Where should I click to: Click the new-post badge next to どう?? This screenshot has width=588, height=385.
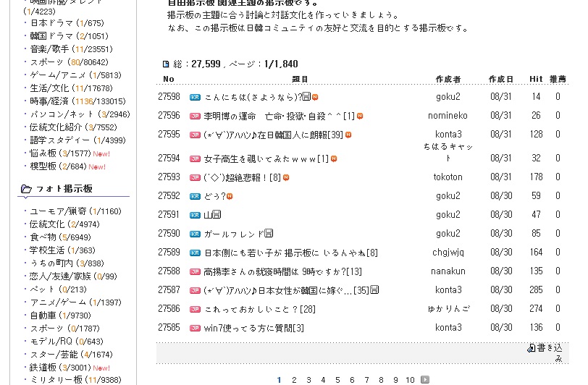coord(230,195)
